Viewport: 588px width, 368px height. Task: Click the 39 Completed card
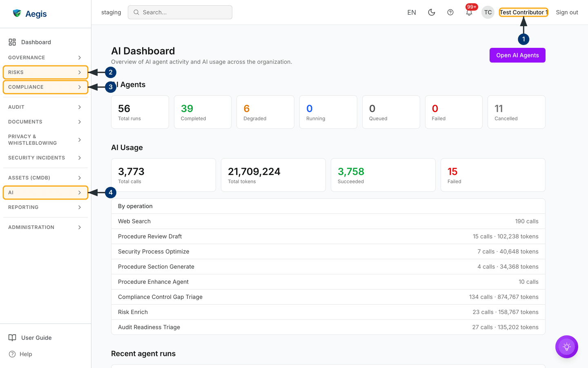pos(203,112)
